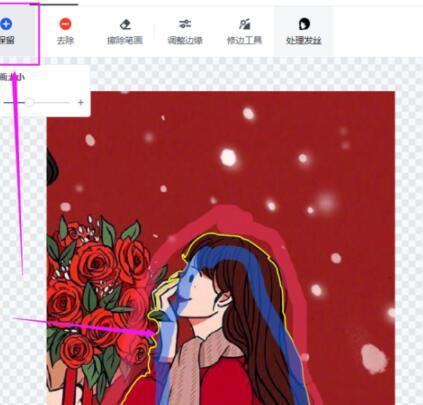Click the 调整边缘 text label
423x405 pixels.
(185, 41)
